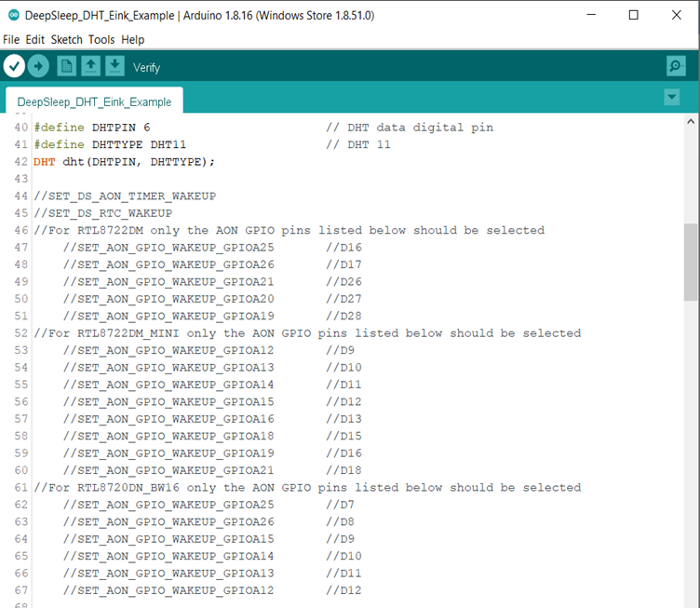
Task: Open a sketch with the Open arrow-up icon
Action: 90,66
